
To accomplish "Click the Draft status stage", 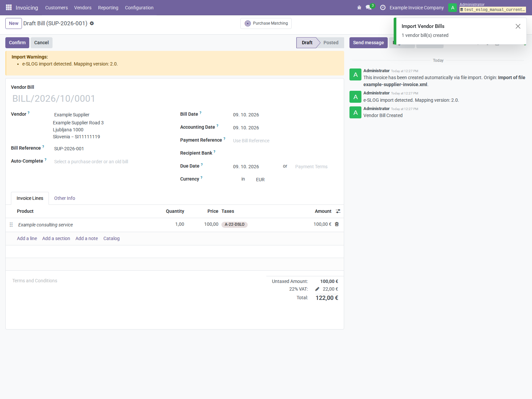I will (307, 43).
